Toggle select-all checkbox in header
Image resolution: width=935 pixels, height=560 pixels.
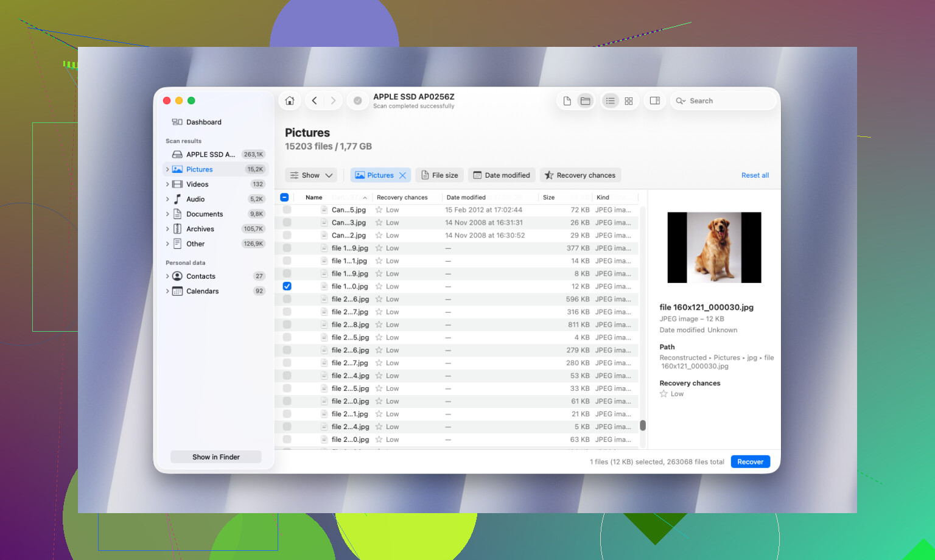click(284, 197)
